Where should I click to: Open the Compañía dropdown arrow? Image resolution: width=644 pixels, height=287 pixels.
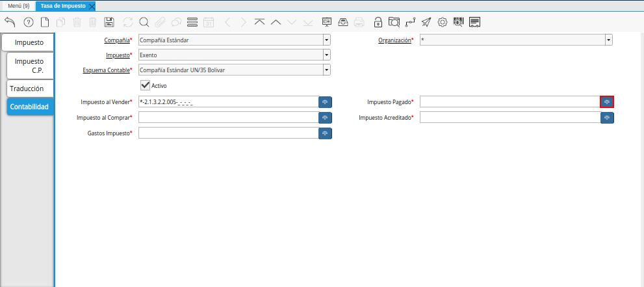326,40
